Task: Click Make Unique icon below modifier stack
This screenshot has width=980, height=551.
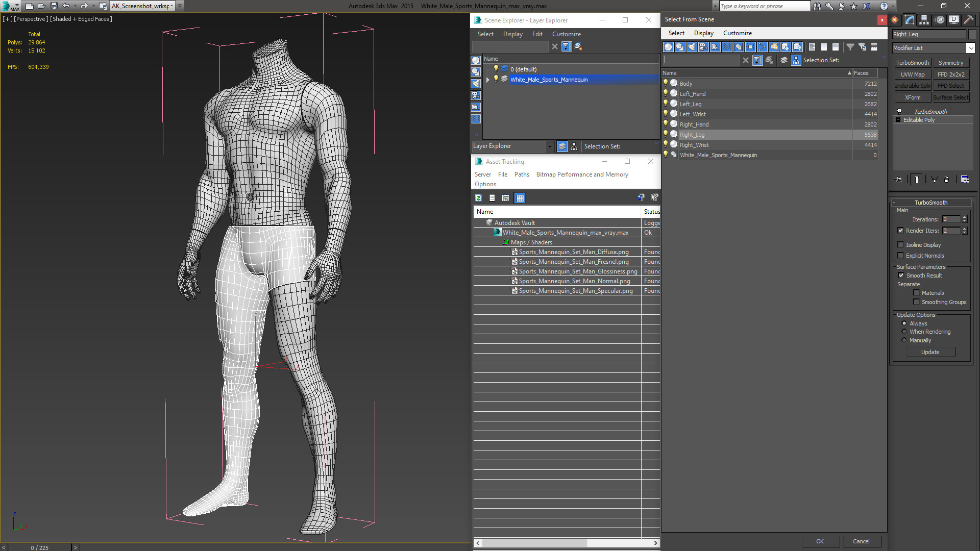Action: pos(934,180)
